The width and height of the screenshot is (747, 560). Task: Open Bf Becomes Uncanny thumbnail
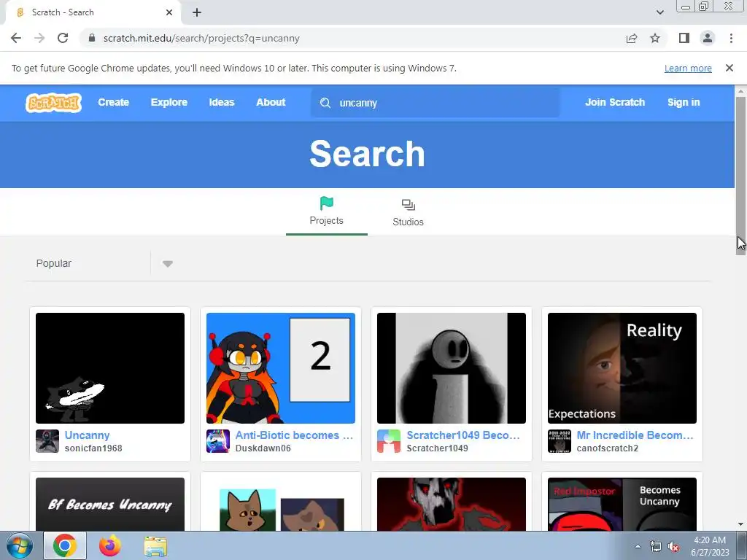110,505
